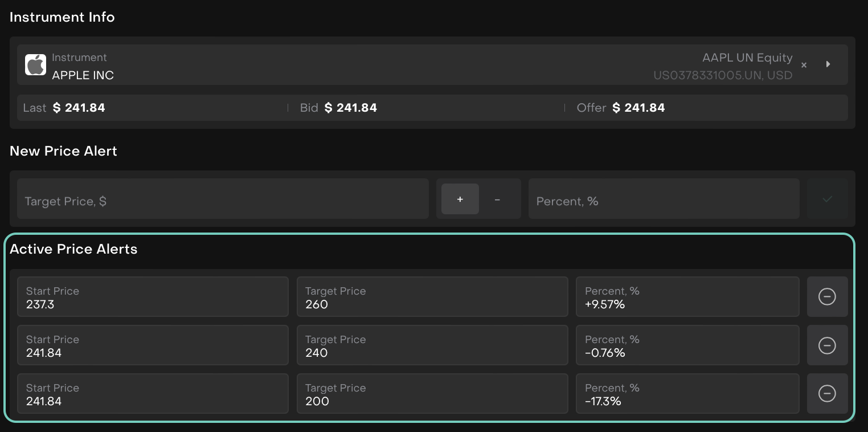The width and height of the screenshot is (868, 432).
Task: Click the +9.57% percent field
Action: click(687, 297)
